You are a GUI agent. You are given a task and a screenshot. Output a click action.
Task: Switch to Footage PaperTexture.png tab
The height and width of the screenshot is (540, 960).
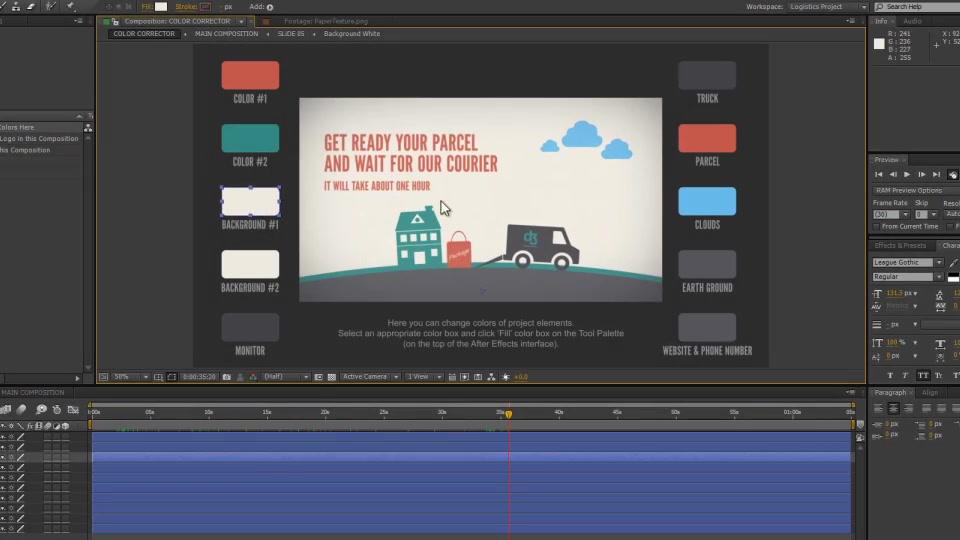pyautogui.click(x=326, y=21)
